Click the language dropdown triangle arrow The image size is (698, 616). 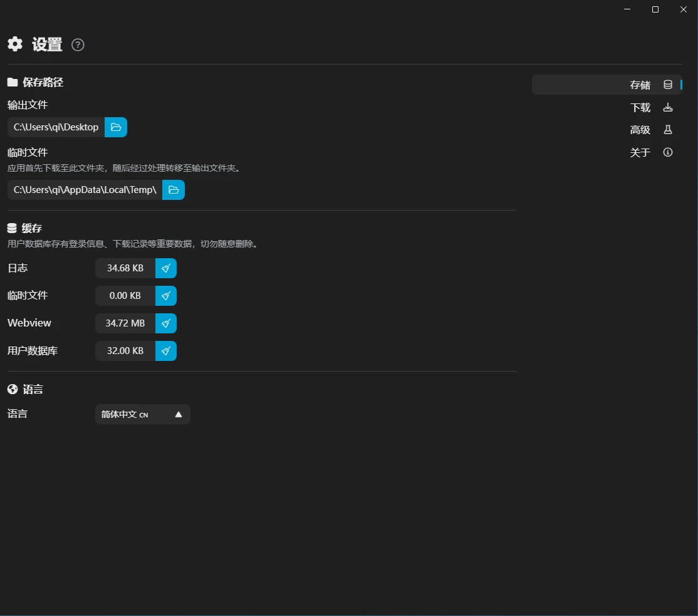(x=179, y=414)
